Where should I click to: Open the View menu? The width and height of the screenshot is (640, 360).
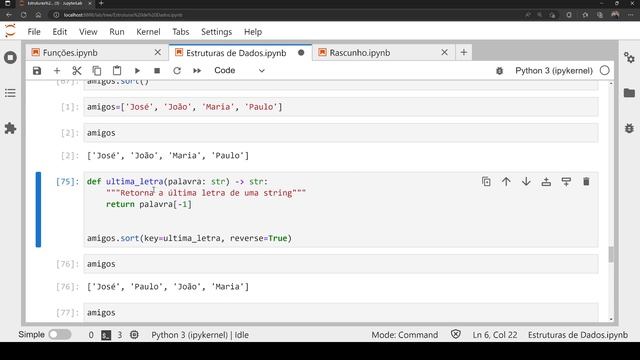tap(88, 32)
